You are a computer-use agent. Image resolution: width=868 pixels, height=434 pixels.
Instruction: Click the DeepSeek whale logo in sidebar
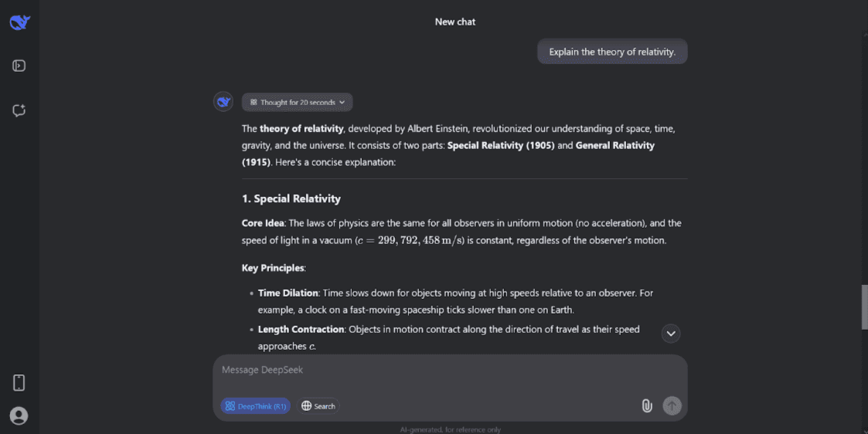click(19, 22)
